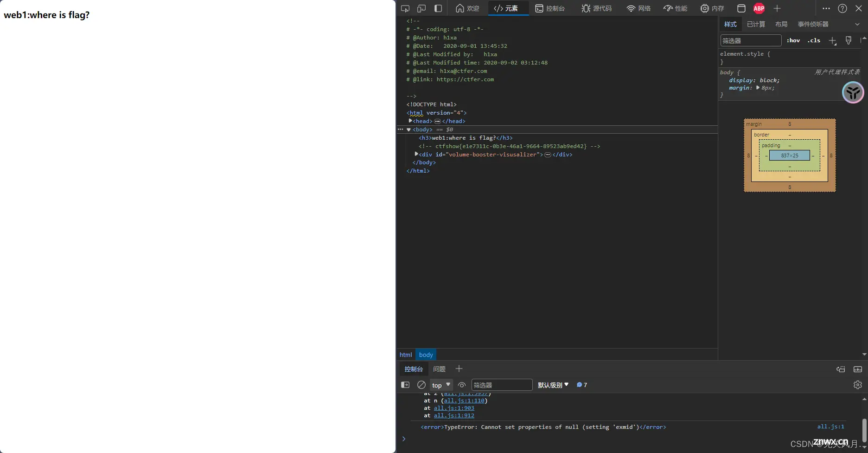Focus the console 筛选器 filter field

point(502,385)
